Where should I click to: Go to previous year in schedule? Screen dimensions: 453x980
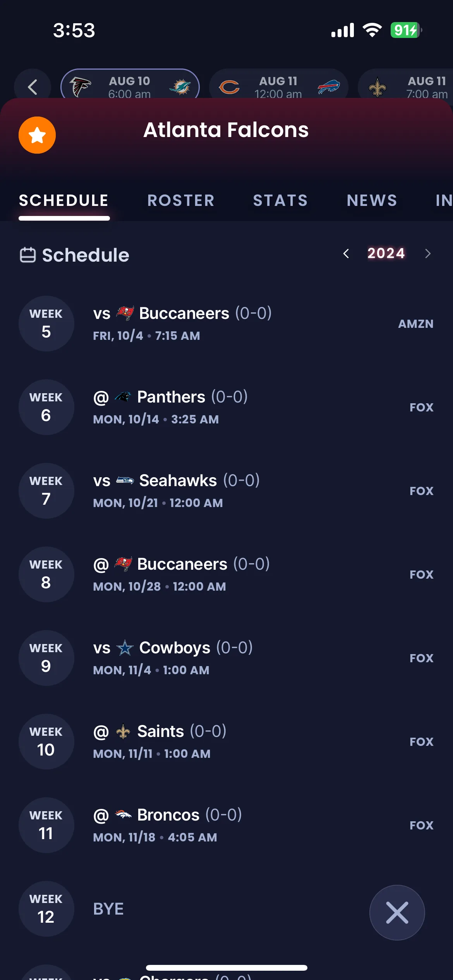tap(346, 254)
